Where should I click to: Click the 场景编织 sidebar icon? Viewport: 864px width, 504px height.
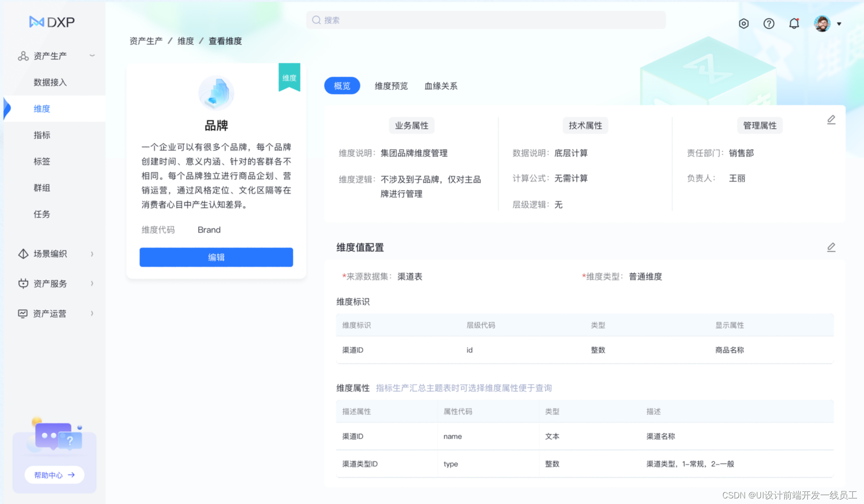(x=23, y=254)
